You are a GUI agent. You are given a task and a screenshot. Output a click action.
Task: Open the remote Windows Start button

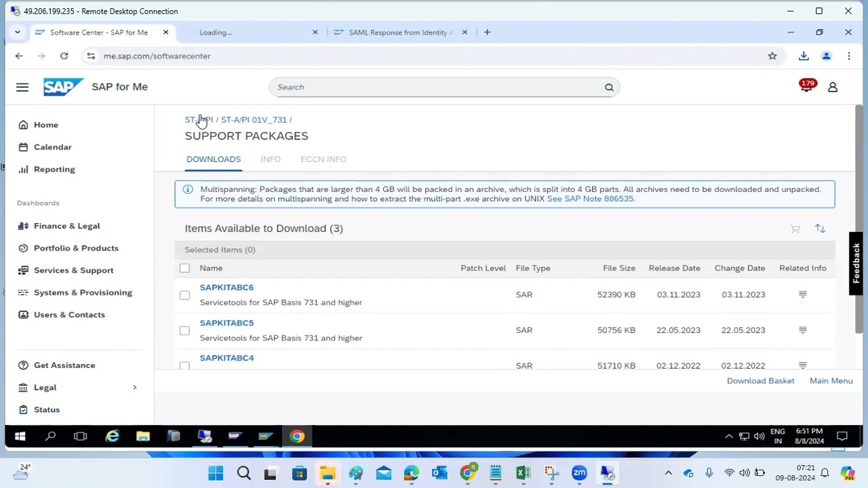[x=20, y=436]
